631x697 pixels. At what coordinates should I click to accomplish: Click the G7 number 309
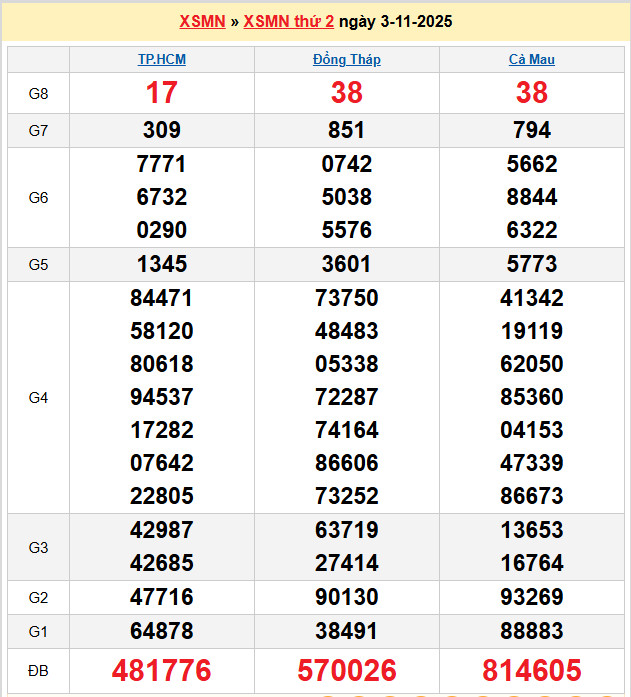[x=161, y=130]
